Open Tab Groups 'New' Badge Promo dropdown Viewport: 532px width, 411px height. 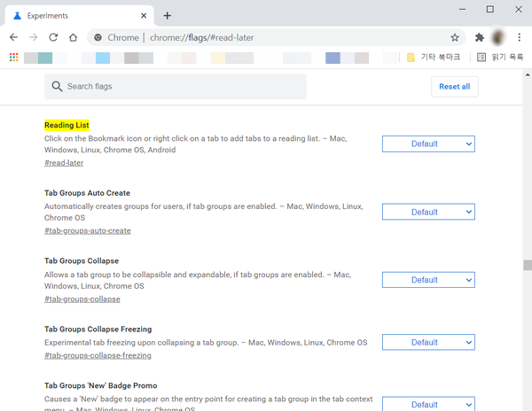click(x=428, y=404)
